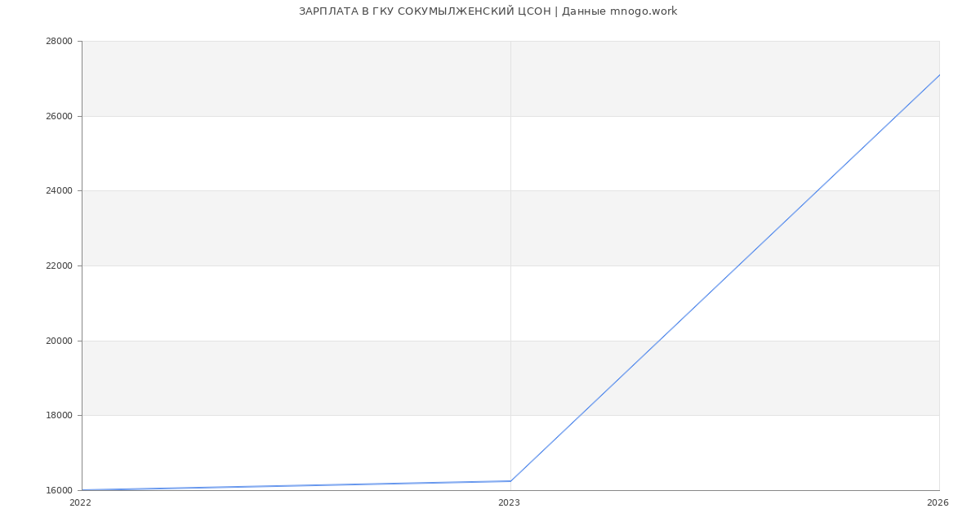Click the 18000 y-axis label
The height and width of the screenshot is (531, 980).
tap(60, 416)
